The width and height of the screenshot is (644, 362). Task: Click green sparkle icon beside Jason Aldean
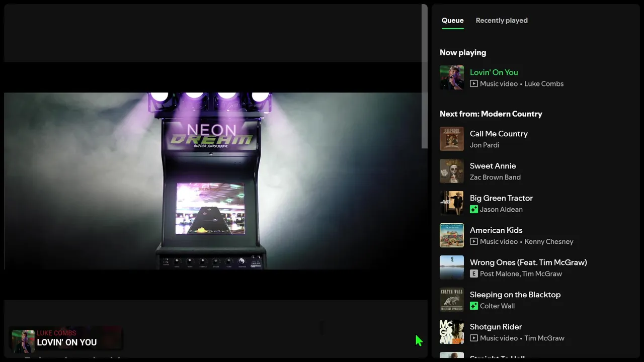pos(474,210)
